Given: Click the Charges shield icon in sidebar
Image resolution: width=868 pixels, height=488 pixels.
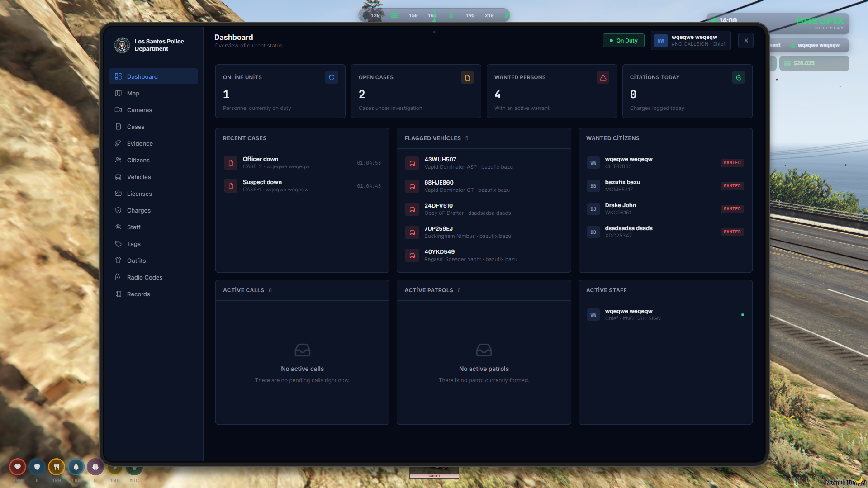Looking at the screenshot, I should [118, 210].
